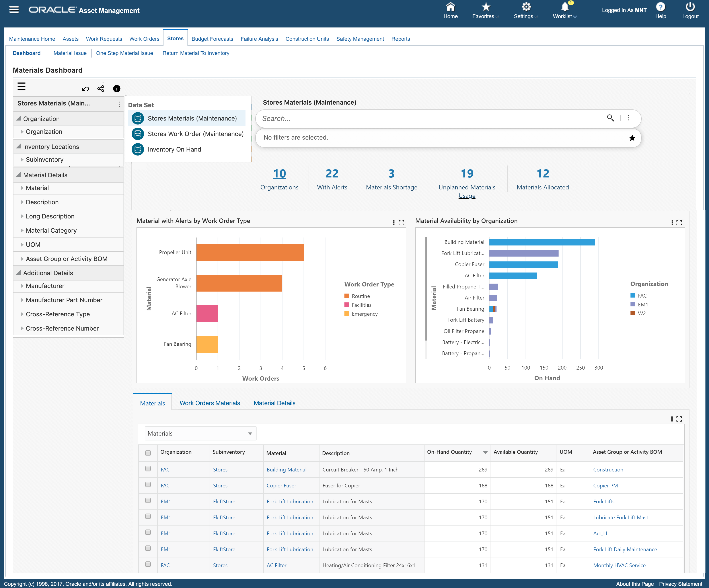Open the info icon in the filter panel

tap(116, 88)
